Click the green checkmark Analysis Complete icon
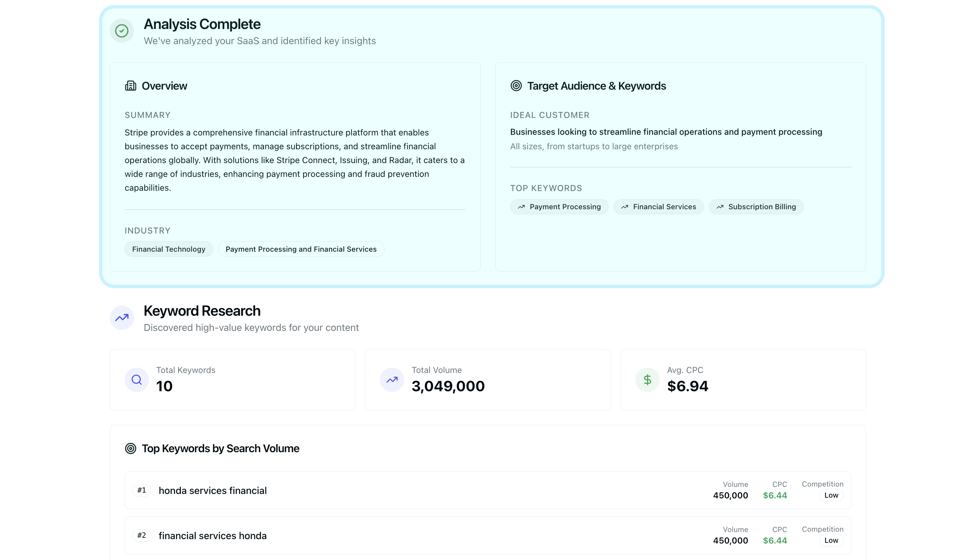Image resolution: width=980 pixels, height=560 pixels. pyautogui.click(x=122, y=31)
